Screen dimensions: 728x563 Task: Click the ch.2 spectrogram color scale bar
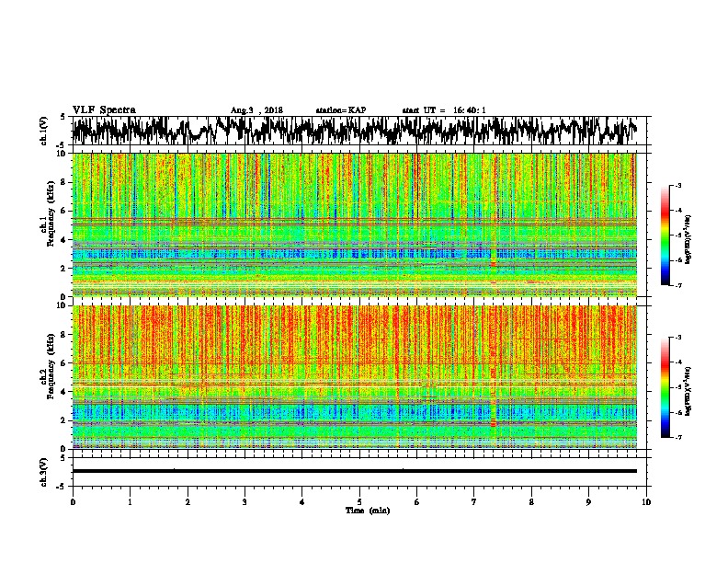[x=665, y=387]
